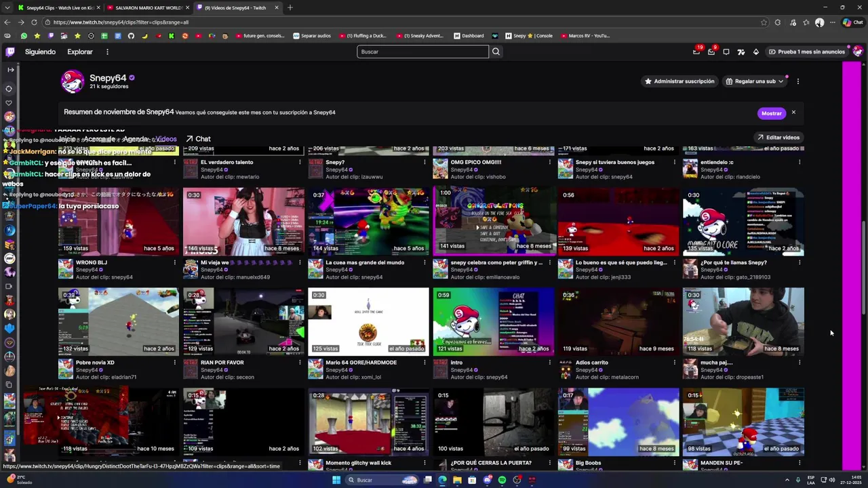Open options for 'Mario 64 GORE/HARDMODE' clip
The height and width of the screenshot is (488, 868).
[425, 363]
